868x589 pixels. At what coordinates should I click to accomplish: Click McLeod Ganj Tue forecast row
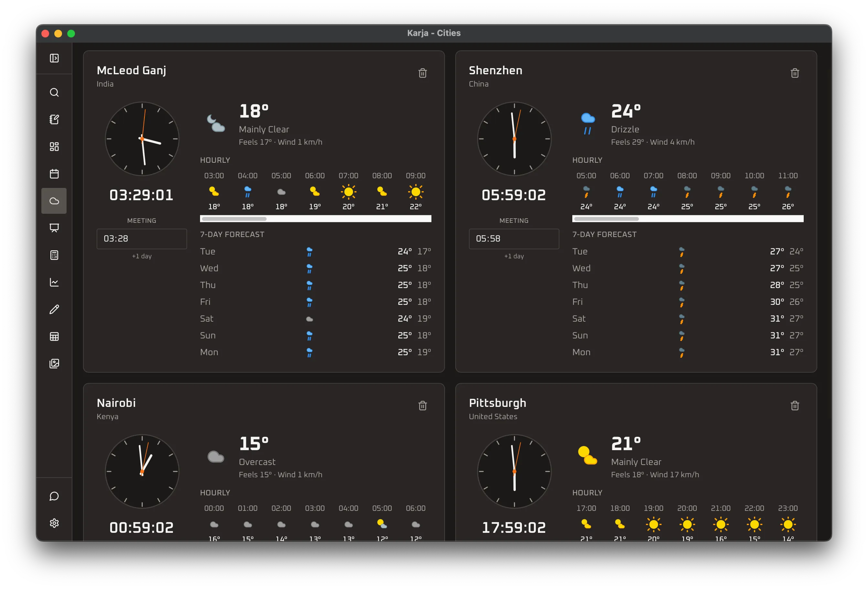tap(316, 252)
